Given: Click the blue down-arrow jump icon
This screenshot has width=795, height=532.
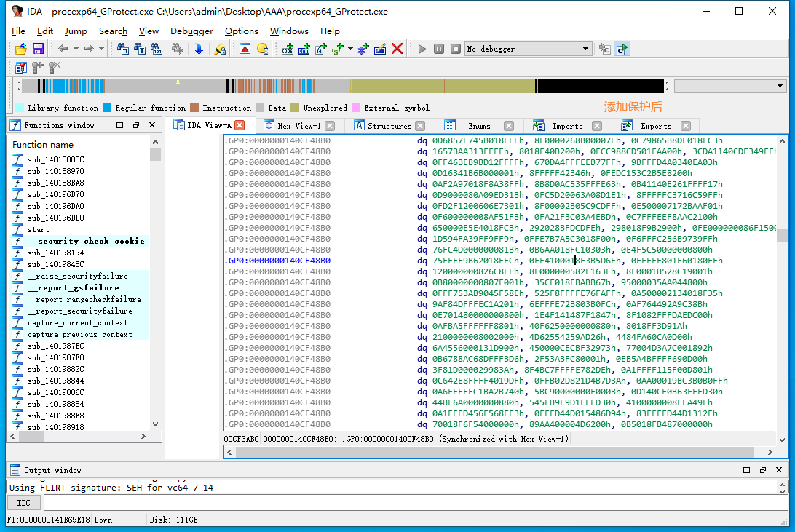Looking at the screenshot, I should (199, 49).
